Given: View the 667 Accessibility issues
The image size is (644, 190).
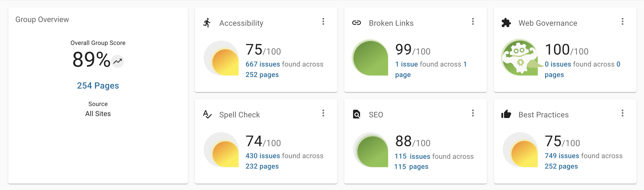Looking at the screenshot, I should [x=262, y=64].
